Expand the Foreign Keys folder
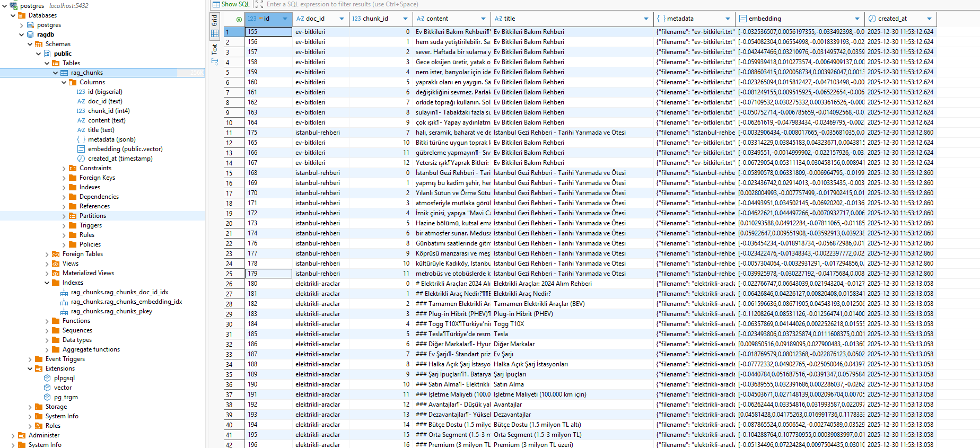The image size is (980, 448). (x=64, y=178)
